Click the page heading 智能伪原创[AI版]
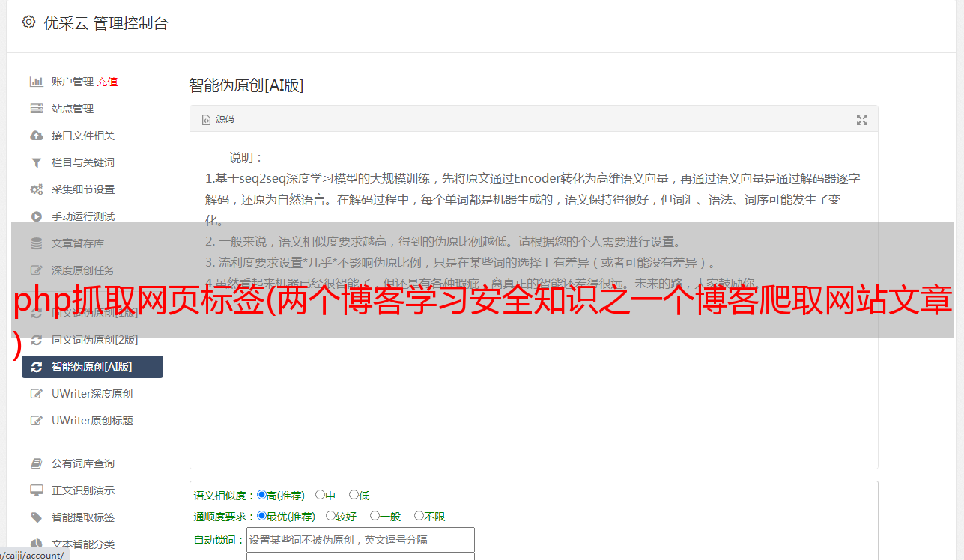The image size is (964, 560). pyautogui.click(x=246, y=85)
